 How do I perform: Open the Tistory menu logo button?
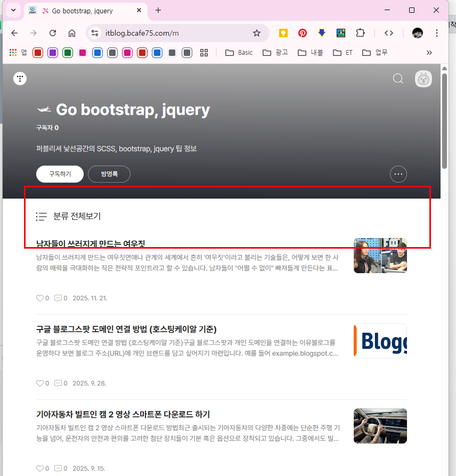pos(20,79)
